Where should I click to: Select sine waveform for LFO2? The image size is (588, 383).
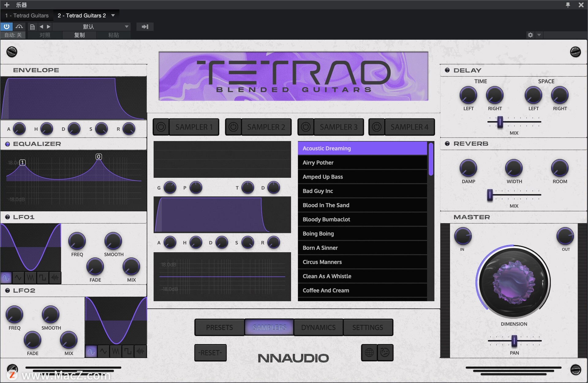91,351
